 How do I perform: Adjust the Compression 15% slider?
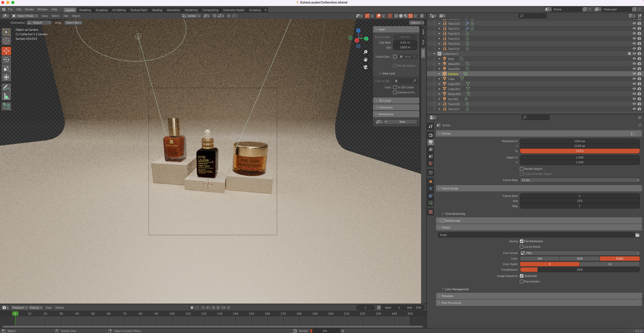coord(580,270)
